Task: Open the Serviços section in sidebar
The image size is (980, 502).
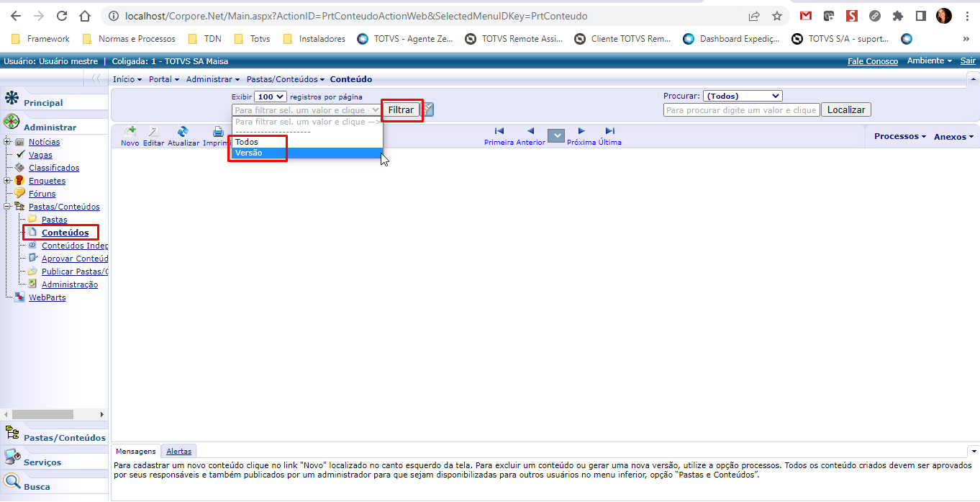Action: tap(42, 462)
